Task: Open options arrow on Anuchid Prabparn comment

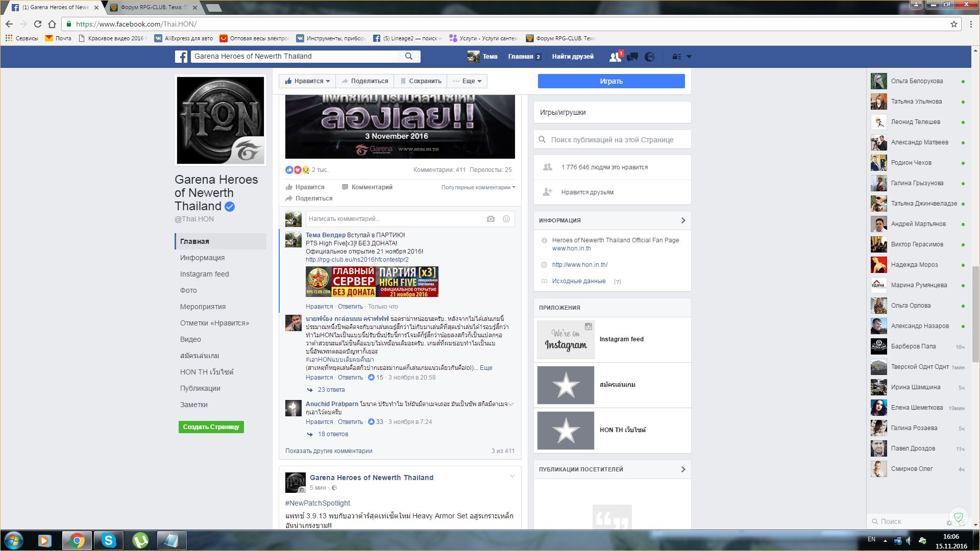Action: pyautogui.click(x=511, y=404)
